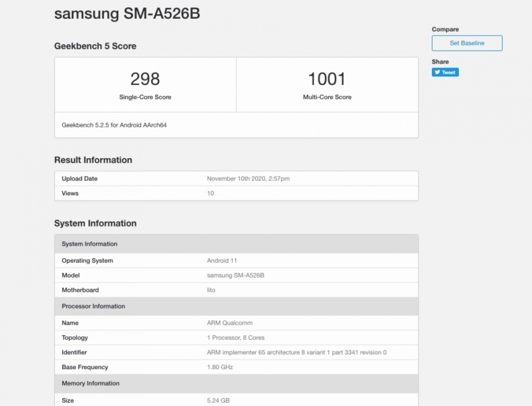532x406 pixels.
Task: Select the 1001 multi-core score value
Action: 327,79
